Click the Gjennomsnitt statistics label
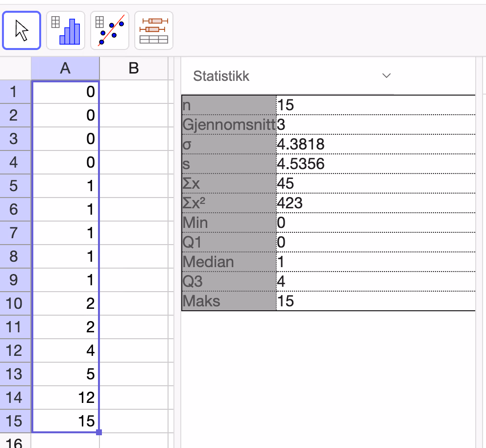 point(229,124)
